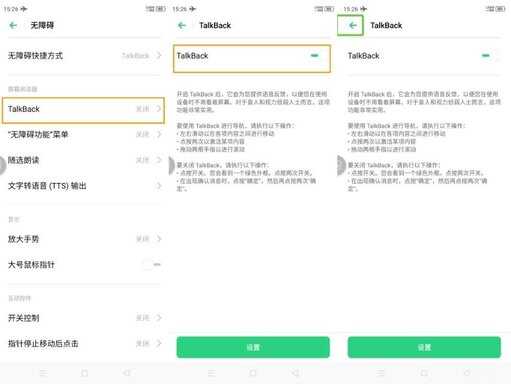Tap green 设置 button in right screen
This screenshot has width=511, height=384.
[x=424, y=347]
